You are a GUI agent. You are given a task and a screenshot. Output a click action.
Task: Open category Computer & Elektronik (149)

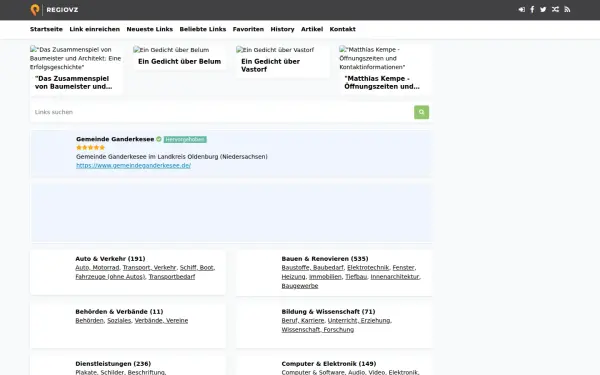click(329, 364)
